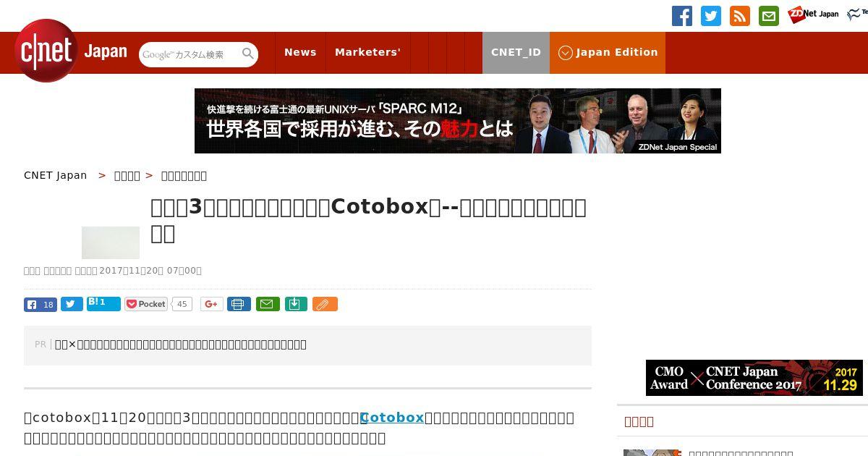Open the Cotobox link in article text
This screenshot has width=868, height=456.
pos(392,418)
